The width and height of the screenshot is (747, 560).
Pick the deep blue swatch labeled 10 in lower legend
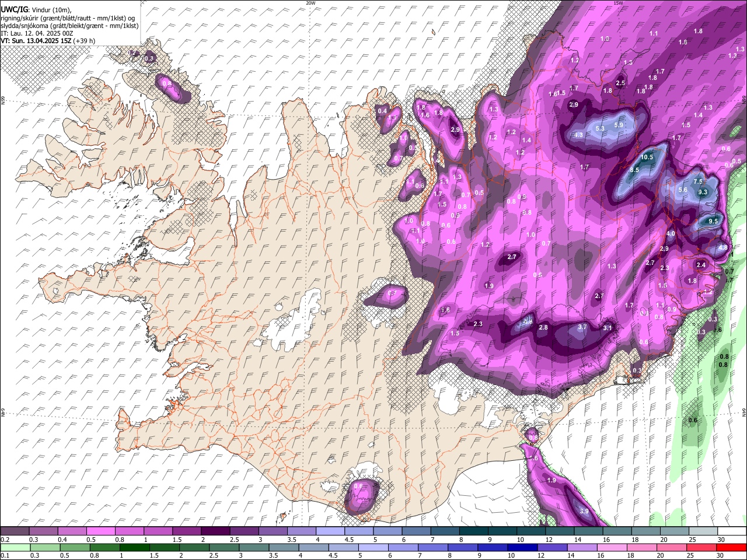pyautogui.click(x=521, y=548)
